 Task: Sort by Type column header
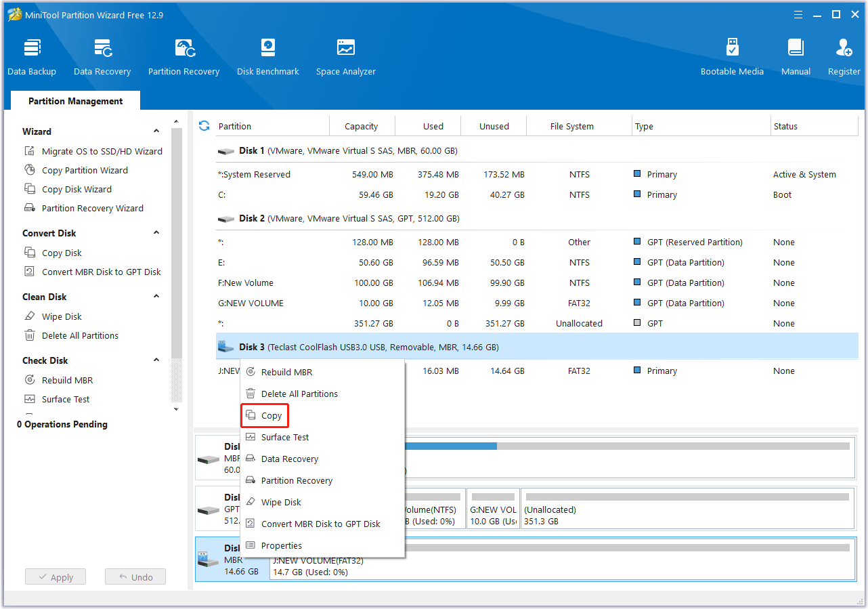[x=701, y=126]
